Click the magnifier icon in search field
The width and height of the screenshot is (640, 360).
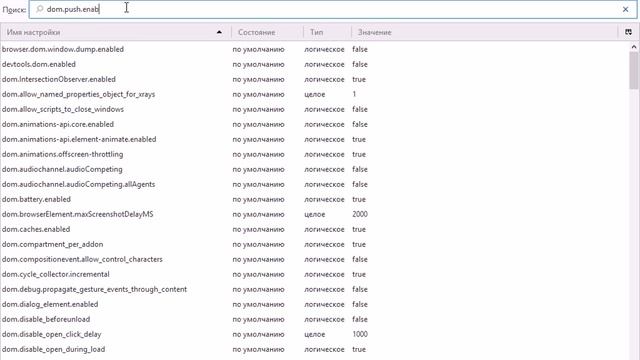pos(39,9)
